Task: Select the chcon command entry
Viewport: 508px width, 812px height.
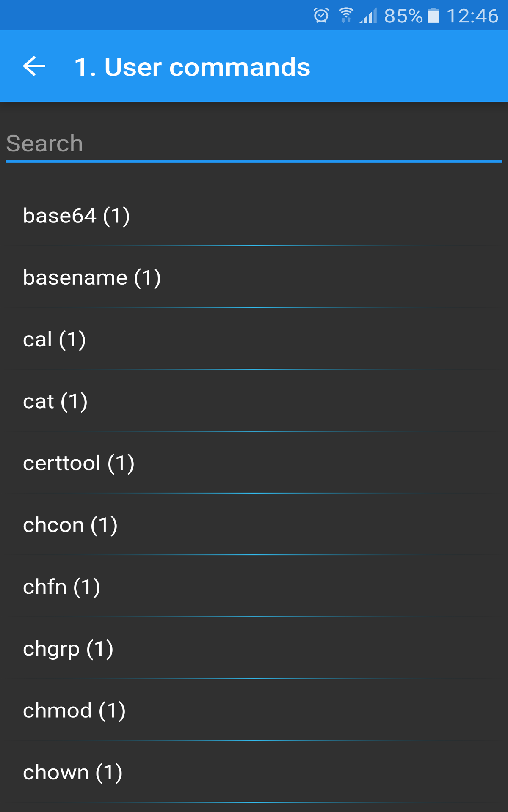Action: pos(71,524)
